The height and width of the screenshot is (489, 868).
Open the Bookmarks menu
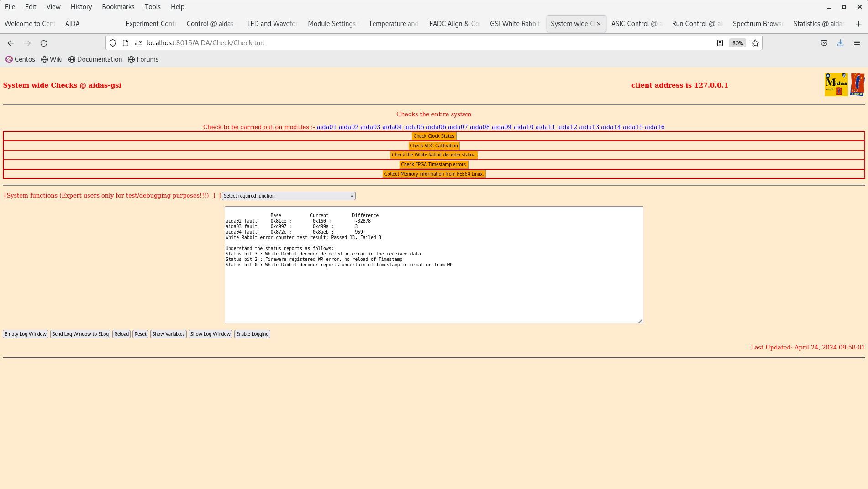[x=118, y=6]
